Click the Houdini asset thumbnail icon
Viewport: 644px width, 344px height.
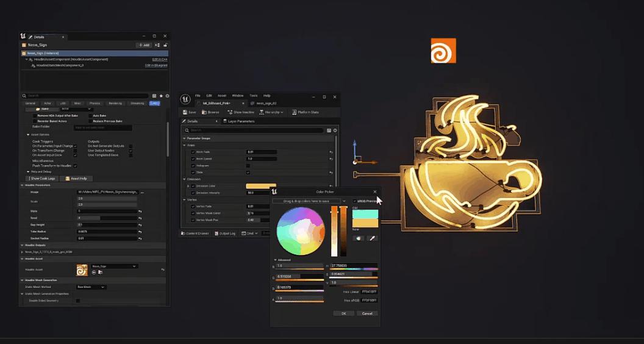tap(82, 270)
